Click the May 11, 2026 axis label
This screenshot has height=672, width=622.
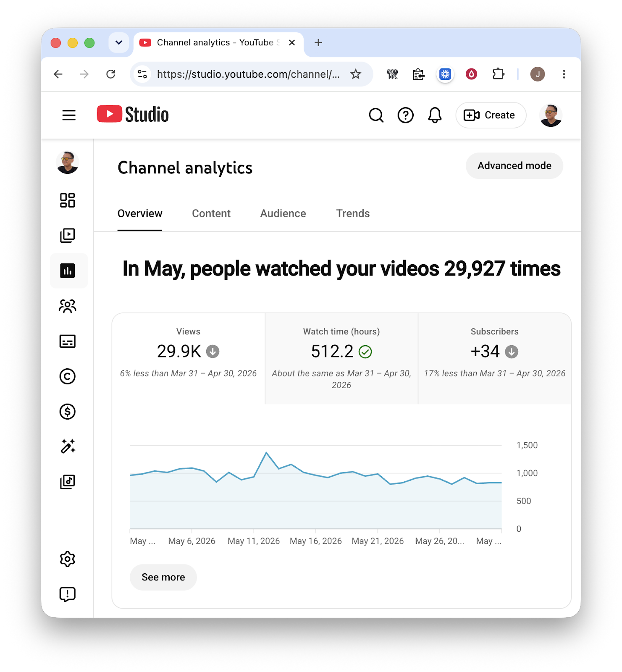[254, 541]
